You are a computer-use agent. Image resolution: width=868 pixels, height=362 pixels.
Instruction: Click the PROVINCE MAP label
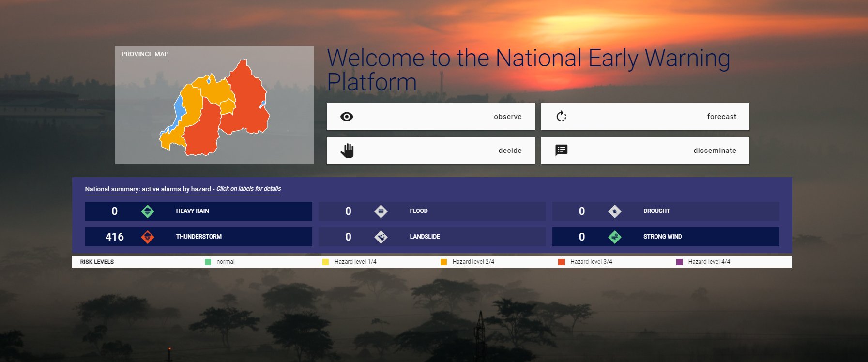pos(145,54)
